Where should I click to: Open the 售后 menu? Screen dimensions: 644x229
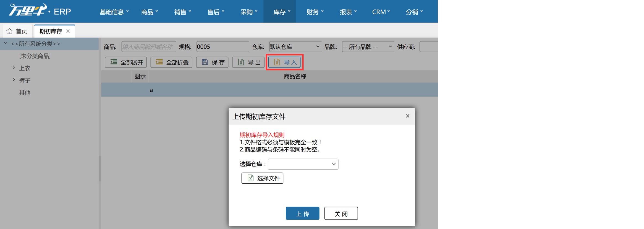pos(216,12)
